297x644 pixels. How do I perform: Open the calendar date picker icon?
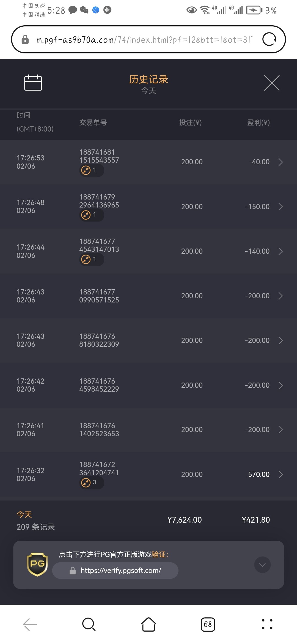(x=33, y=83)
